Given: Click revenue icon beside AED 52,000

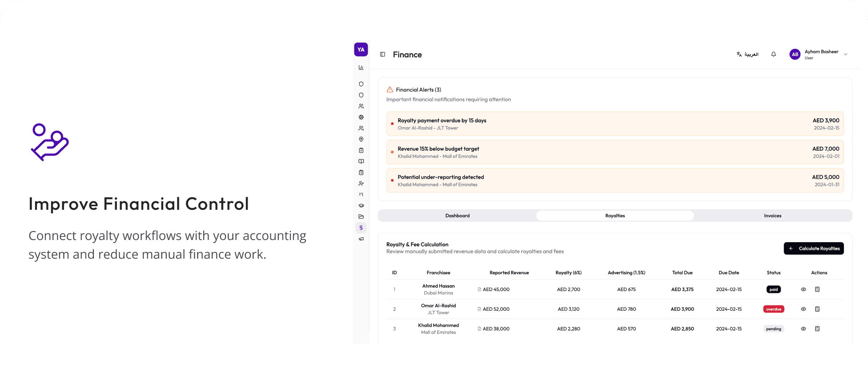Looking at the screenshot, I should 479,309.
